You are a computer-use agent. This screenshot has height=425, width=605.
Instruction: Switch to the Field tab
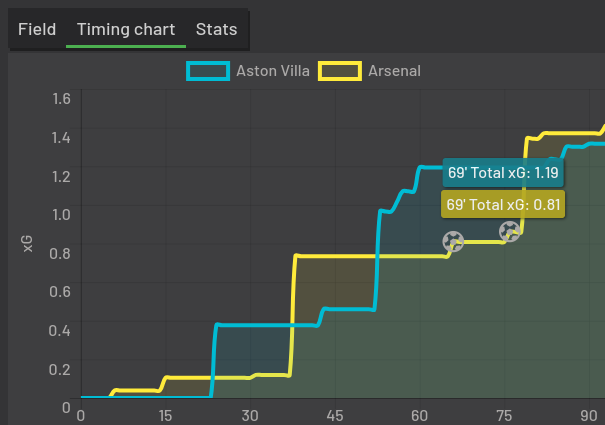click(37, 30)
